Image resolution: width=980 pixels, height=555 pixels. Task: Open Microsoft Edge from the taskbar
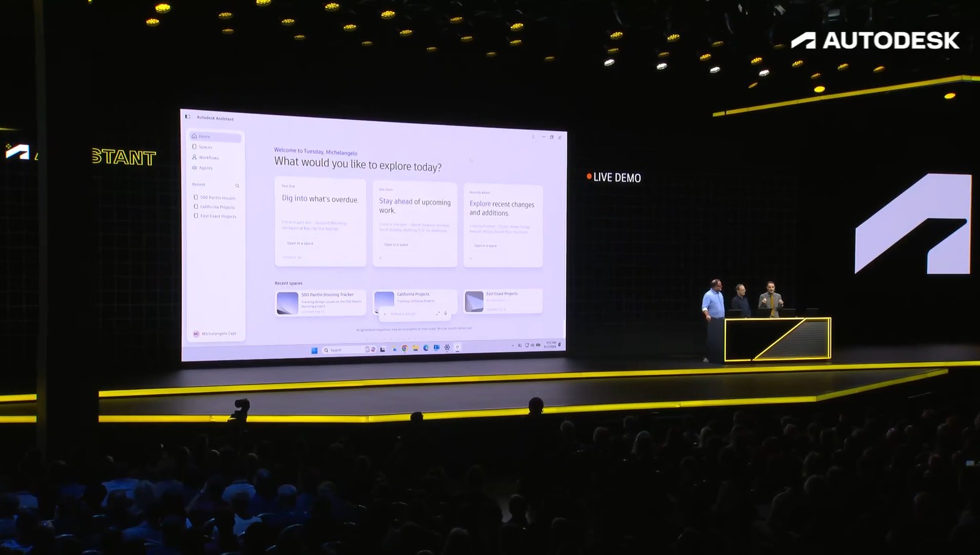point(426,348)
